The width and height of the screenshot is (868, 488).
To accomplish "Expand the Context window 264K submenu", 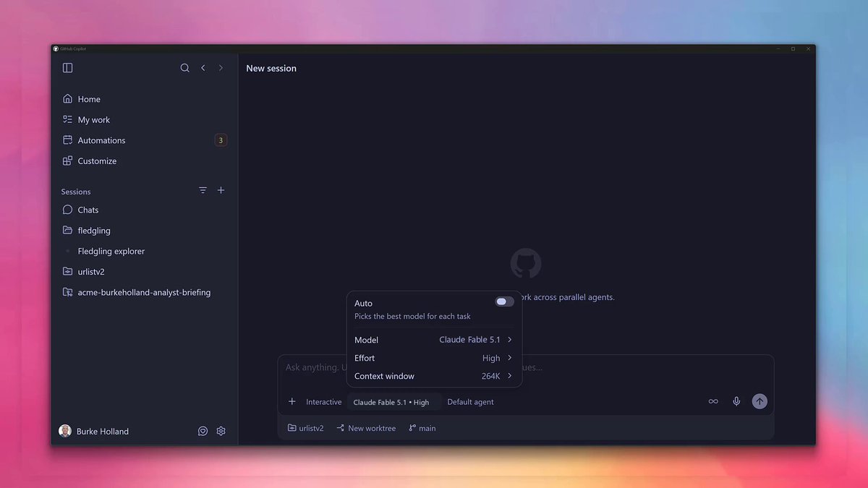I will (x=434, y=376).
